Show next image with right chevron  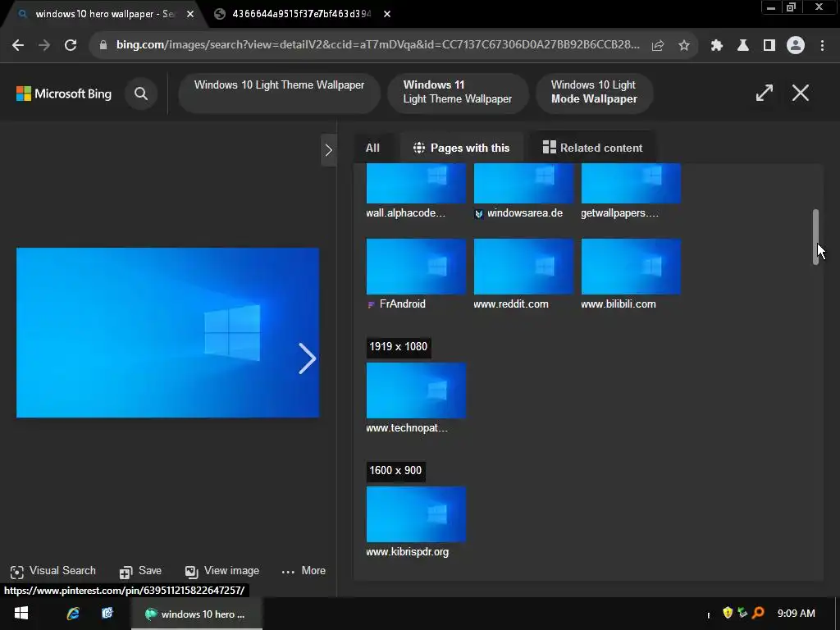307,358
